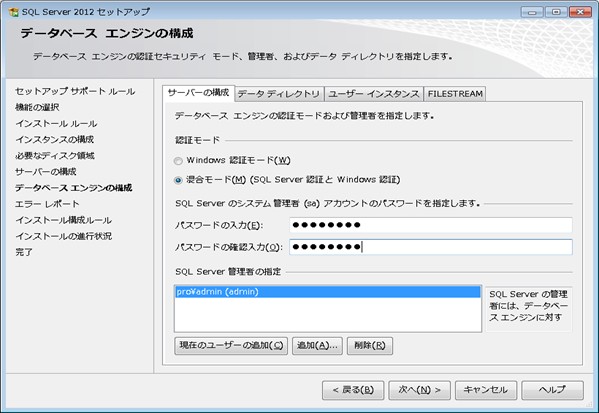Select pro¥admin entry in administrators list
The height and width of the screenshot is (413, 599).
coord(327,292)
